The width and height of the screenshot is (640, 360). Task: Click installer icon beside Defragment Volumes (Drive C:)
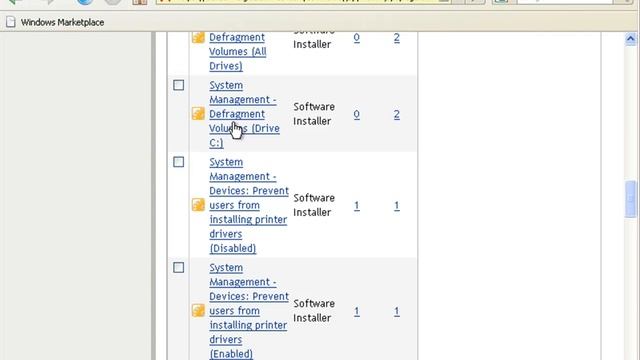pos(198,114)
